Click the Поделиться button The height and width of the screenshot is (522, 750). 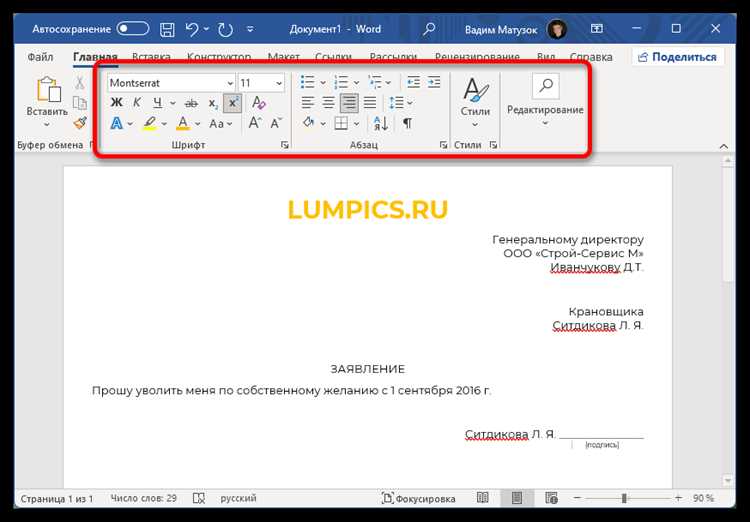coord(677,57)
